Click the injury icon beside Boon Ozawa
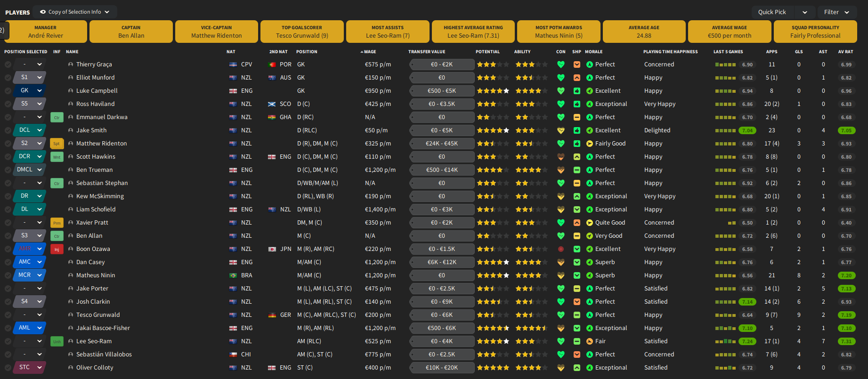Viewport: 868px width, 379px height. pyautogui.click(x=57, y=249)
